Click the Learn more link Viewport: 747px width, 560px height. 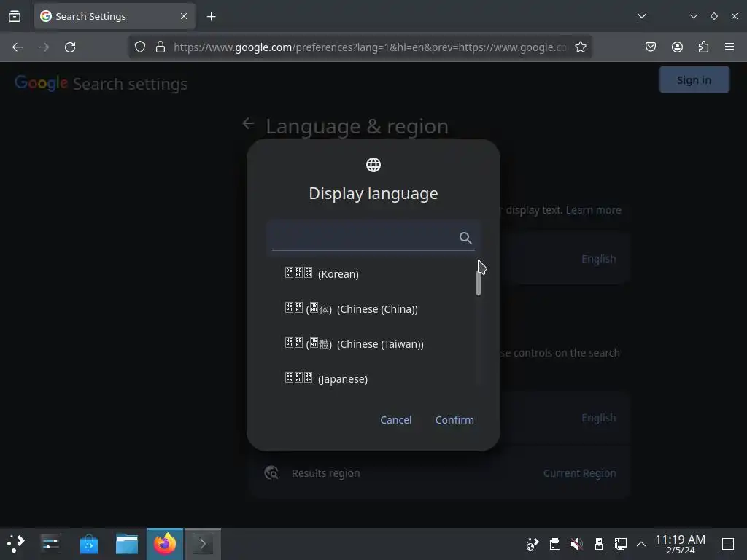click(x=593, y=210)
